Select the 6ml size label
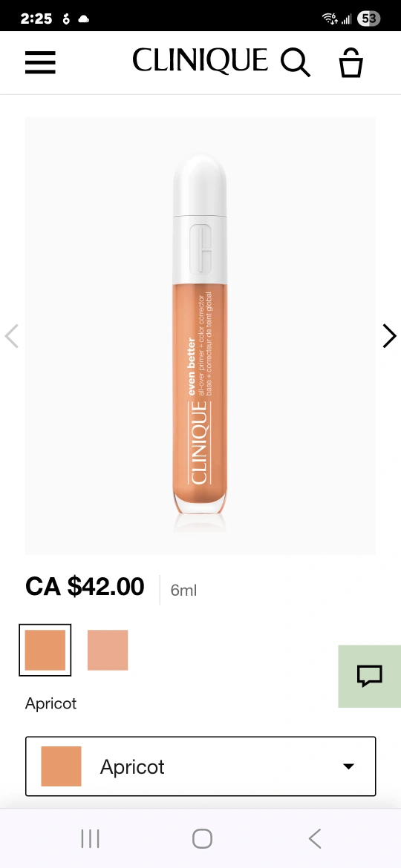The width and height of the screenshot is (401, 868). tap(183, 590)
